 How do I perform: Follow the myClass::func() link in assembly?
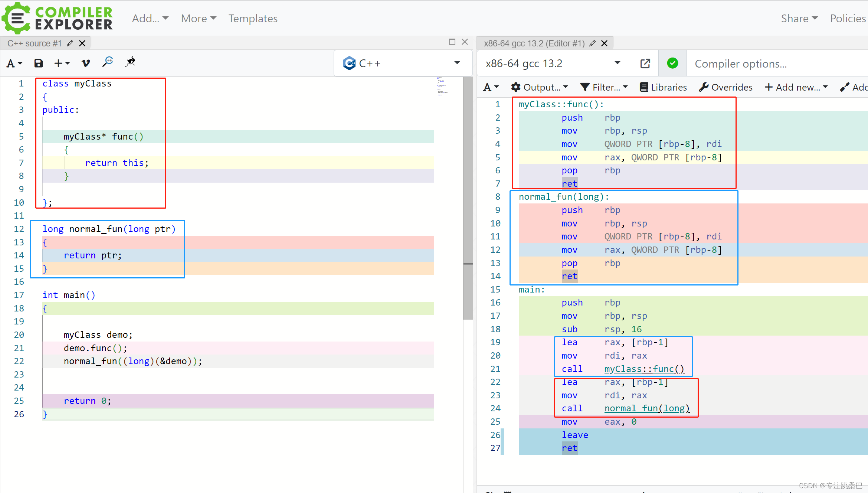tap(644, 369)
